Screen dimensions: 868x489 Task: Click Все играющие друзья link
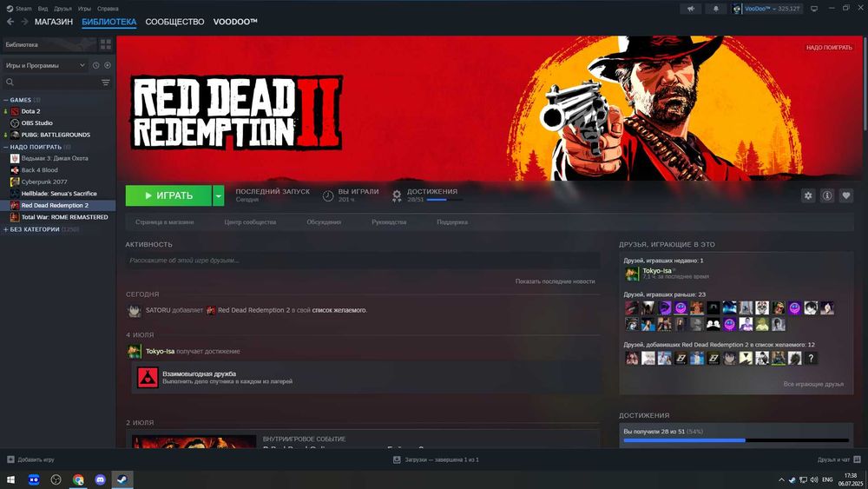[x=813, y=384]
